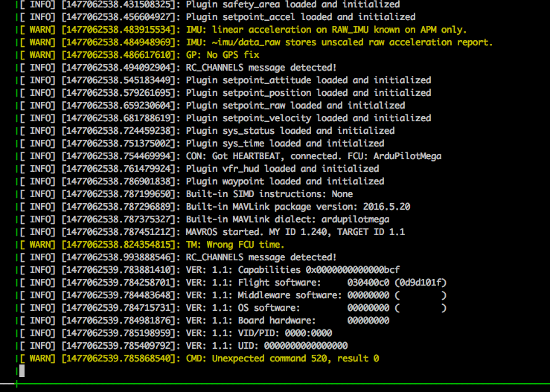Click the 'TM: Wrong FCU time.' warning
Viewport: 550px width, 392px height.
235,245
